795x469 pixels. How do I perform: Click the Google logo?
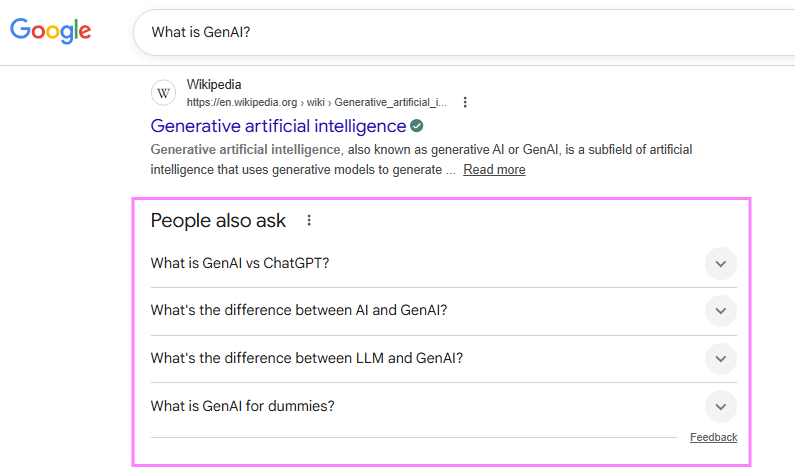click(x=51, y=30)
